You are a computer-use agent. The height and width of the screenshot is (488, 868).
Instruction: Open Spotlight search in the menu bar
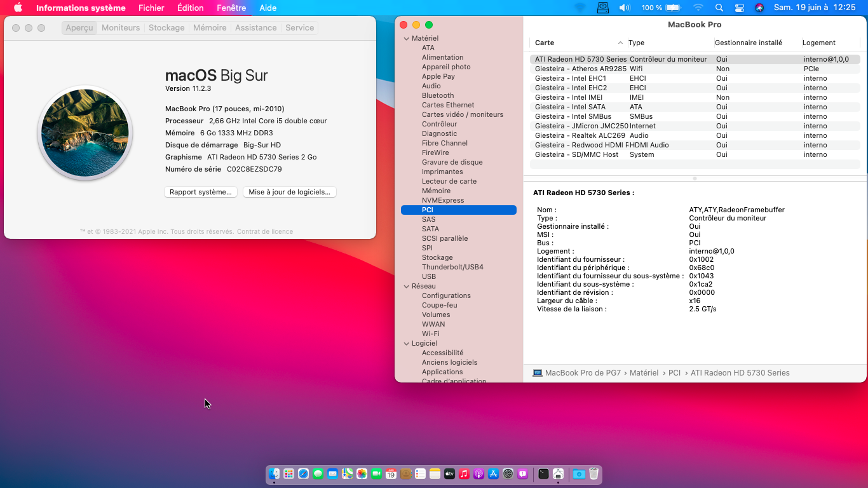pyautogui.click(x=719, y=8)
